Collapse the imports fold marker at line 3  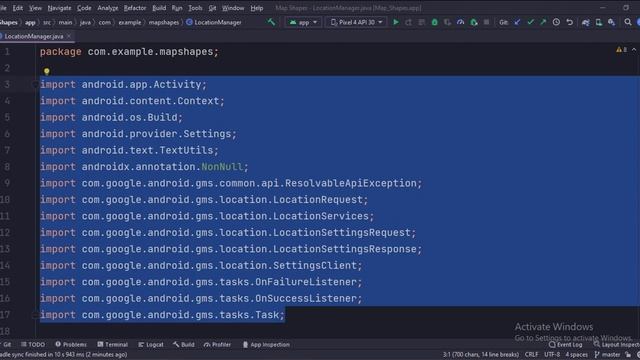(x=35, y=84)
